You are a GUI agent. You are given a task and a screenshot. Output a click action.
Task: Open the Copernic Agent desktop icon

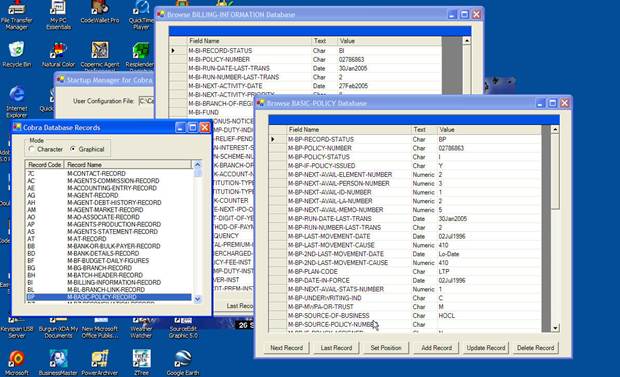(100, 55)
